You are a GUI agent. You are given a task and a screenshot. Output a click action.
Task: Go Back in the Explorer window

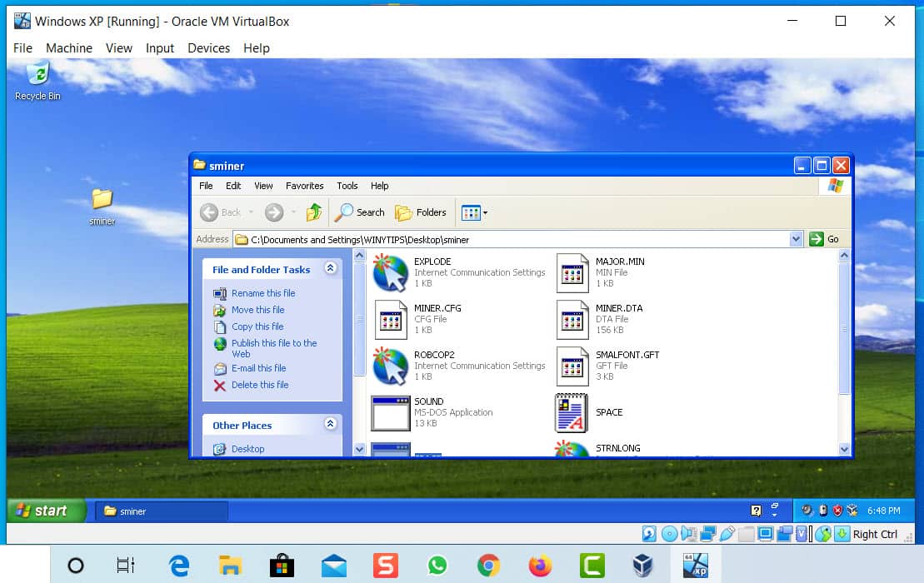click(221, 212)
